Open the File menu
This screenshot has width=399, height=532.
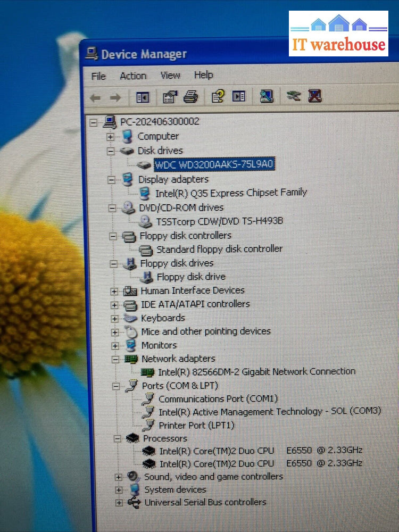pos(98,77)
